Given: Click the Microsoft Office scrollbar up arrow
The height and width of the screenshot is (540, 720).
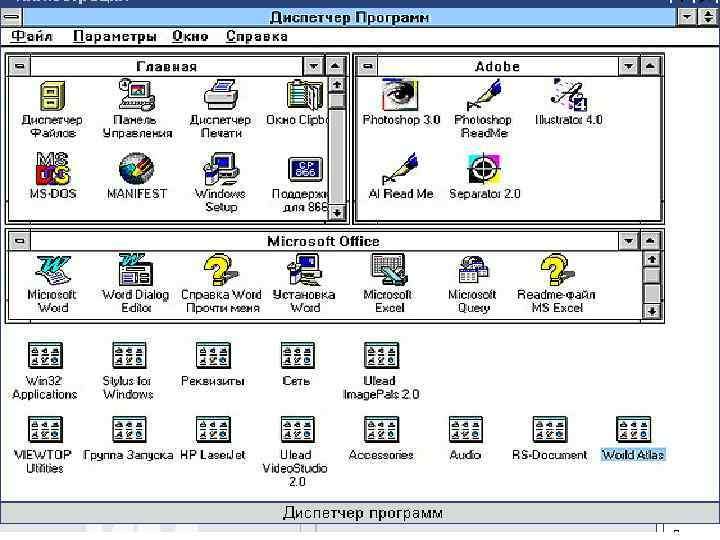Looking at the screenshot, I should pos(652,259).
